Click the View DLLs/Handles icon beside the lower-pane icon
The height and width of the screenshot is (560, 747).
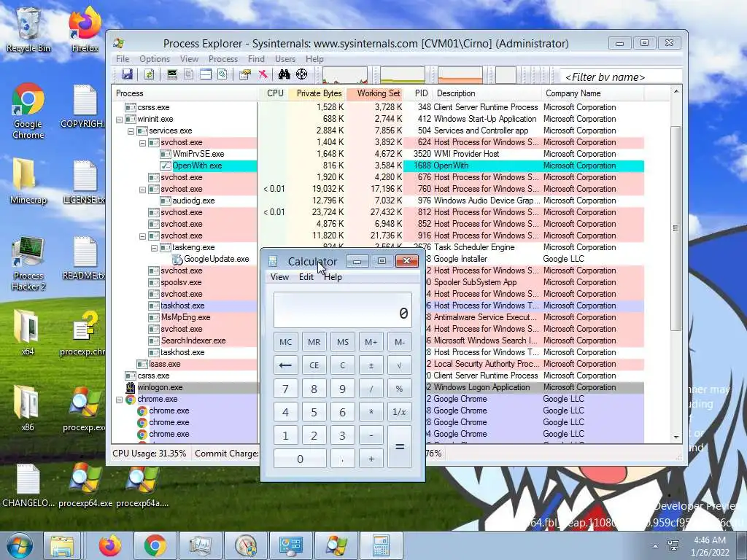pyautogui.click(x=222, y=74)
